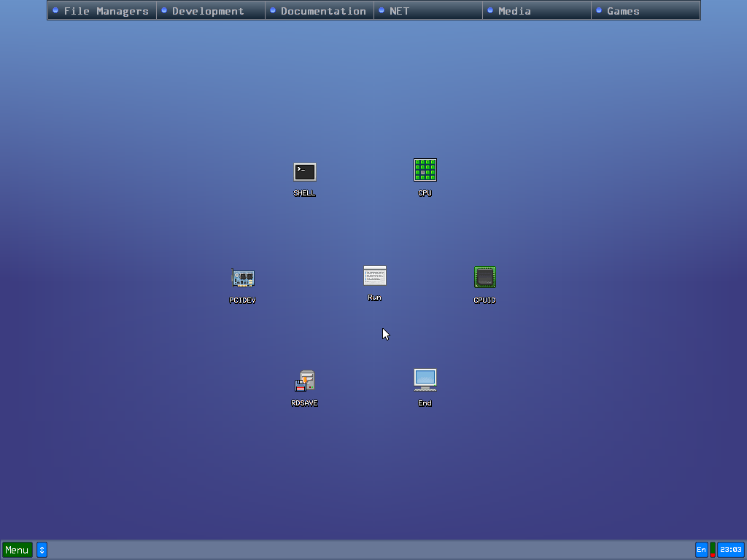Open the Media menu
This screenshot has width=747, height=560.
[514, 11]
